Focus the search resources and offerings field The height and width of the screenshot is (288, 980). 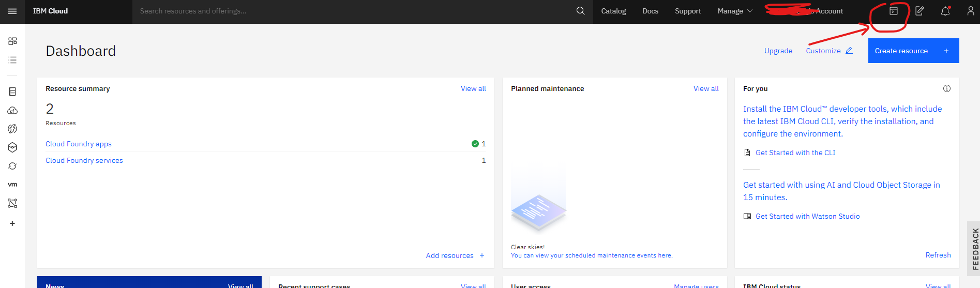(354, 11)
